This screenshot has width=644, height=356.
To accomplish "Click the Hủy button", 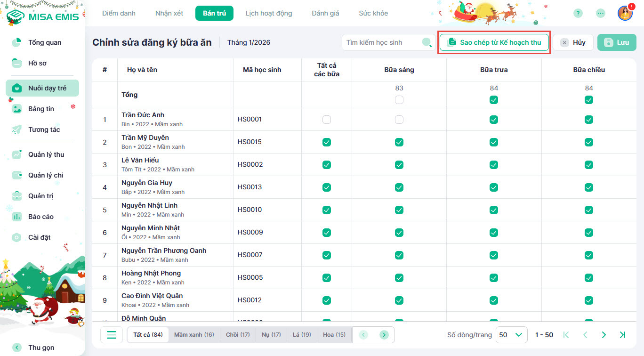I will coord(573,42).
